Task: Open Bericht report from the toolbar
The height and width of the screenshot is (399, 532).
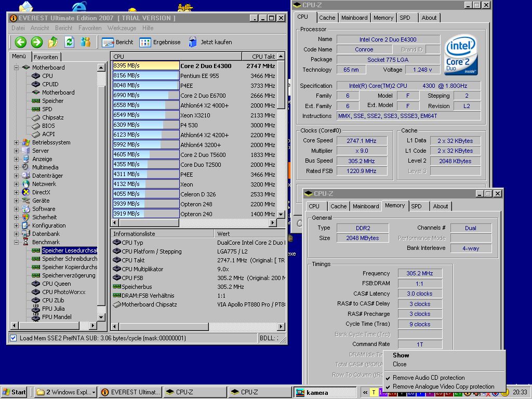Action: 117,42
